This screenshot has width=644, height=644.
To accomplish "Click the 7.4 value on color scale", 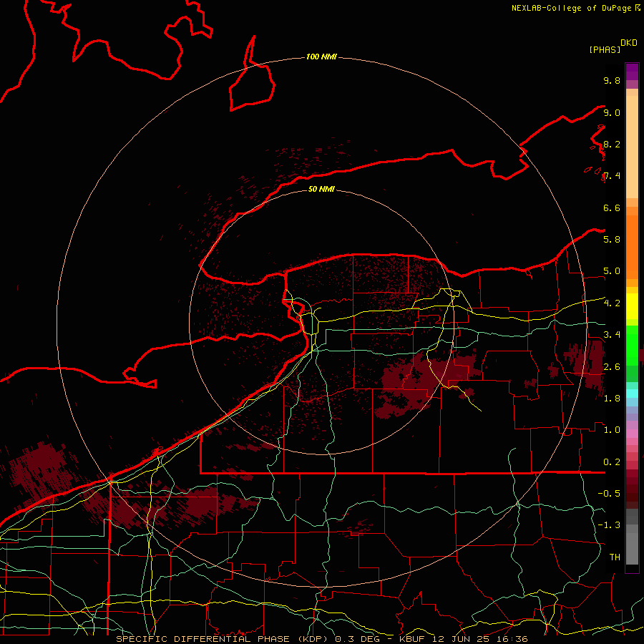I will pyautogui.click(x=612, y=176).
